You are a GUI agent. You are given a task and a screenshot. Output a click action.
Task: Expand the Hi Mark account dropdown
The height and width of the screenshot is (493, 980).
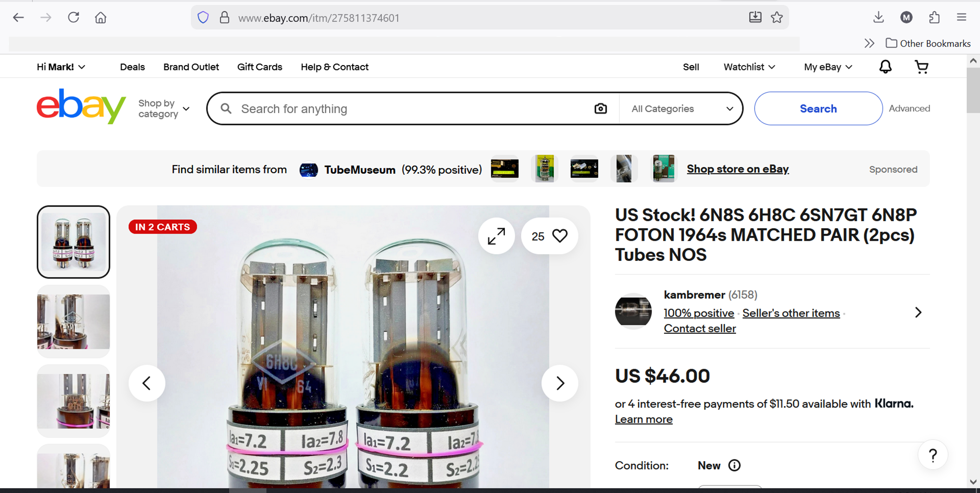click(x=61, y=67)
